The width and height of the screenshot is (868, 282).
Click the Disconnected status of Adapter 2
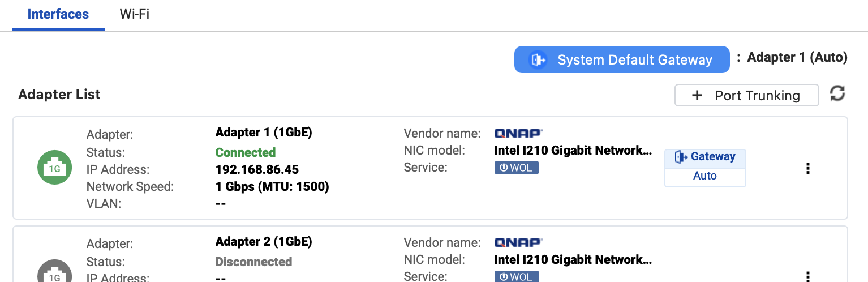(x=254, y=262)
